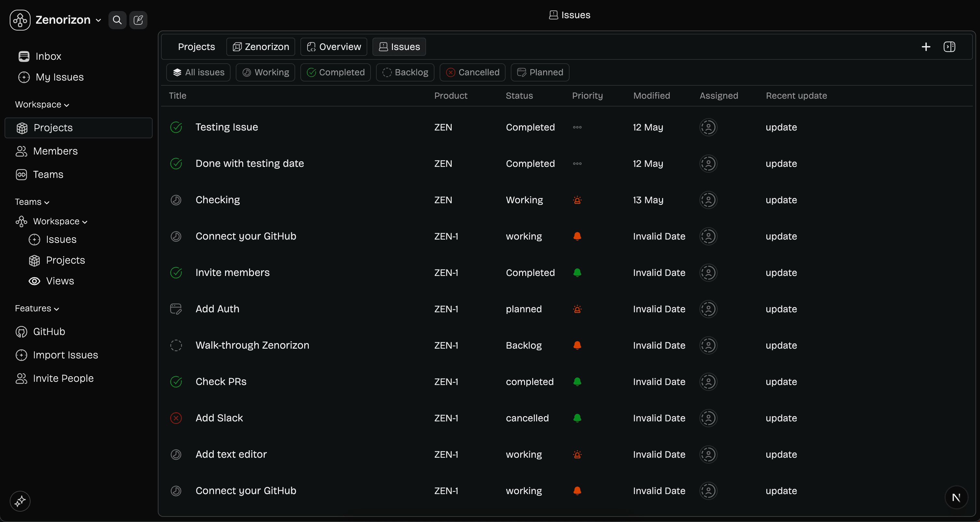This screenshot has height=522, width=980.
Task: Collapse the Teams section header
Action: (x=32, y=202)
